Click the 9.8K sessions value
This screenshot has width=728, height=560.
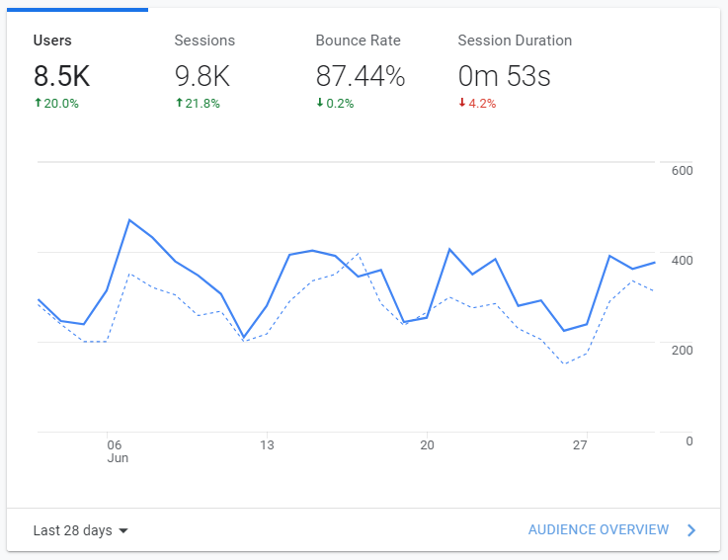tap(202, 76)
